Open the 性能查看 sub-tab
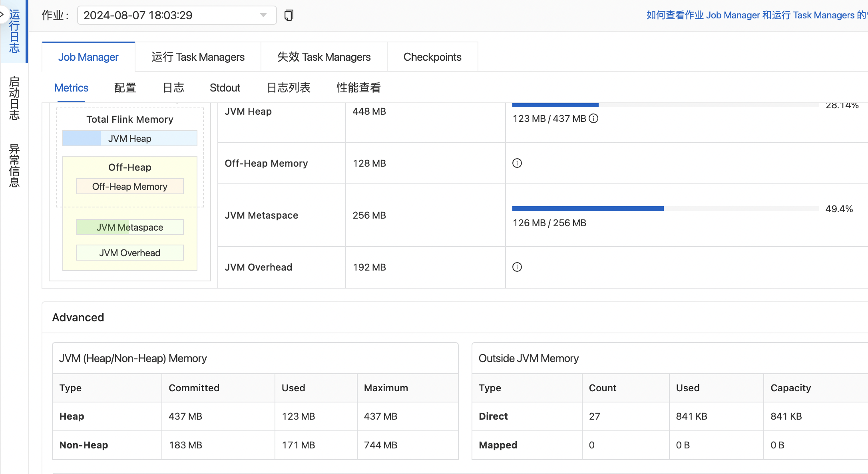Image resolution: width=868 pixels, height=474 pixels. click(358, 88)
